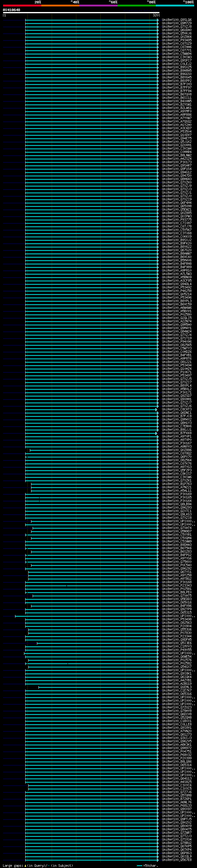Screen dimensions: 197x868
Task: Select hit label UniRef100_B7FJC8
Action: point(177,416)
